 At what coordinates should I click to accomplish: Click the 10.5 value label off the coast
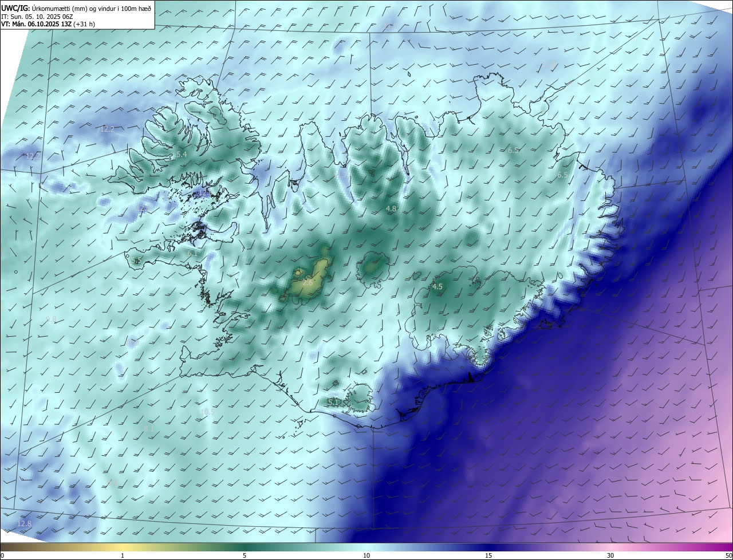(x=207, y=412)
